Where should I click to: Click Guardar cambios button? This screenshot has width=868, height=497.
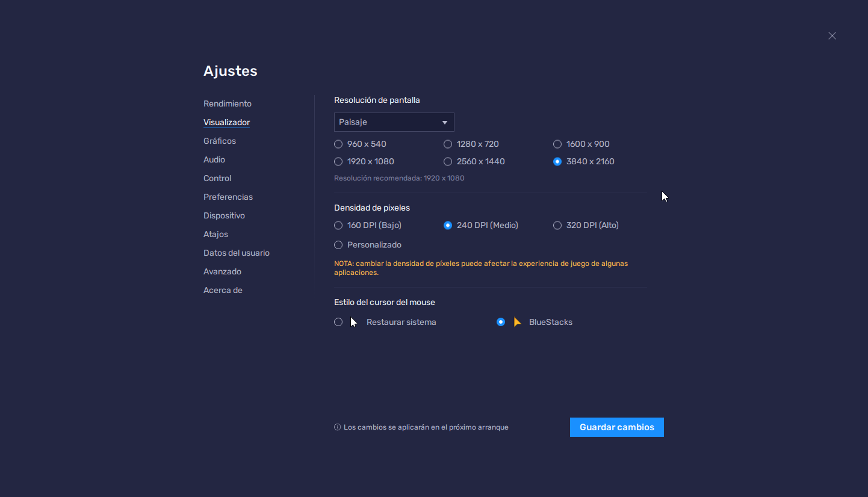click(x=617, y=427)
